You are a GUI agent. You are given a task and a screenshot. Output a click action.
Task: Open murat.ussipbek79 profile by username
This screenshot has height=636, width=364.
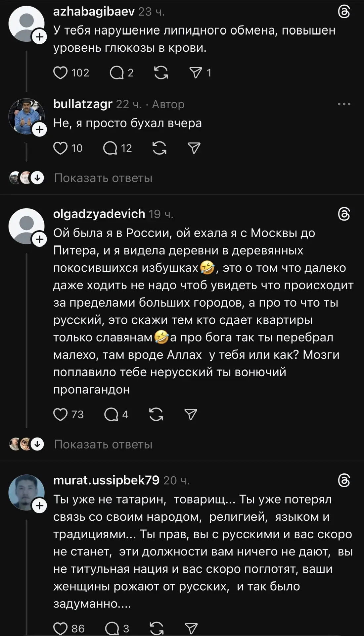[106, 480]
